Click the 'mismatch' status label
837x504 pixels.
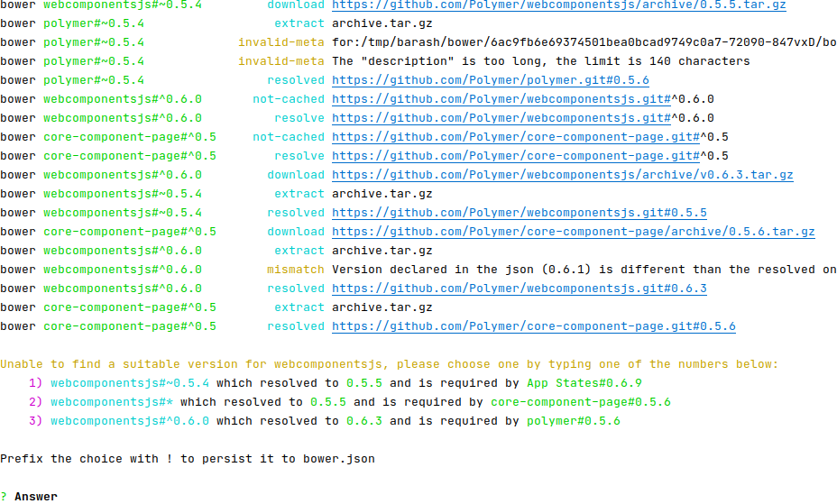pyautogui.click(x=296, y=270)
